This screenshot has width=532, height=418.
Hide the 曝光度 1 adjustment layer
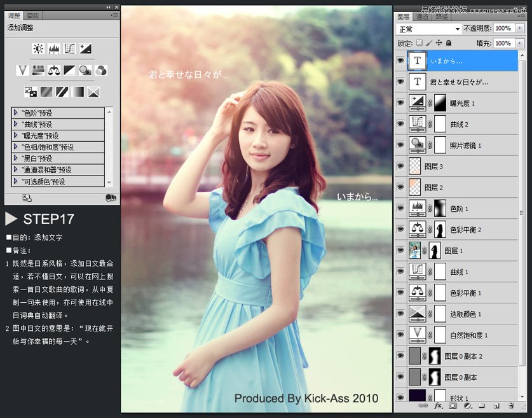pyautogui.click(x=399, y=102)
